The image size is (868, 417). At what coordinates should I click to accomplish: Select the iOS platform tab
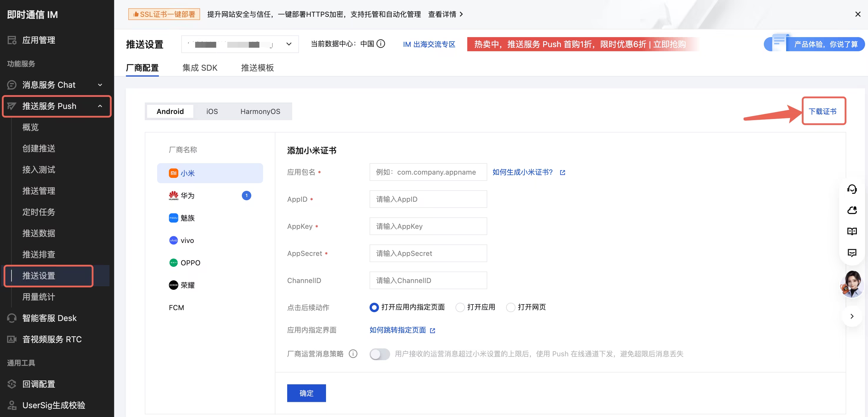[212, 111]
